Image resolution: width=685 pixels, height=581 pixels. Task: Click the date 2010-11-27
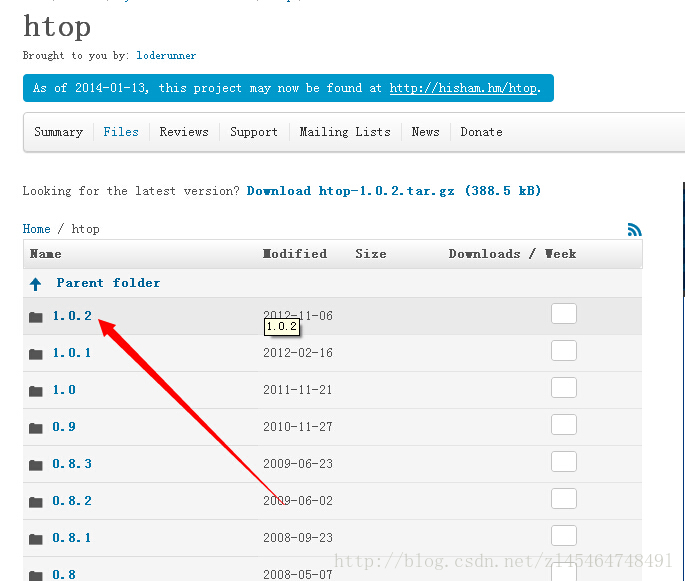[x=298, y=427]
